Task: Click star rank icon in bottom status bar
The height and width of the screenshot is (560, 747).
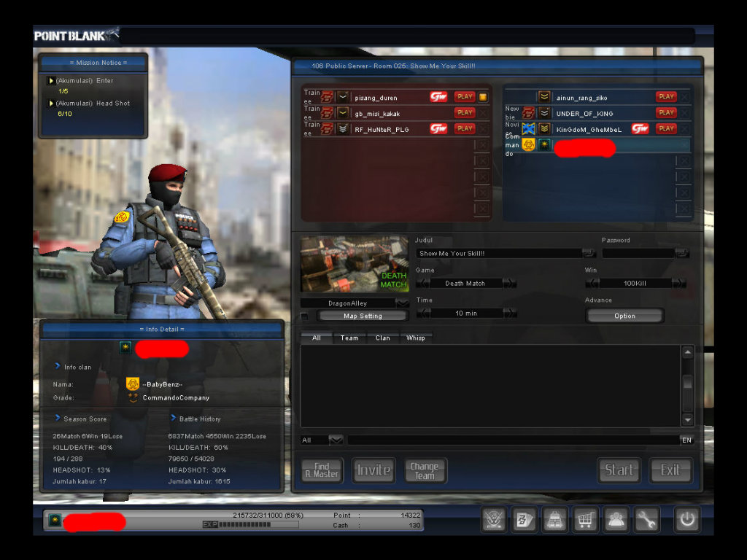Action: pos(55,520)
